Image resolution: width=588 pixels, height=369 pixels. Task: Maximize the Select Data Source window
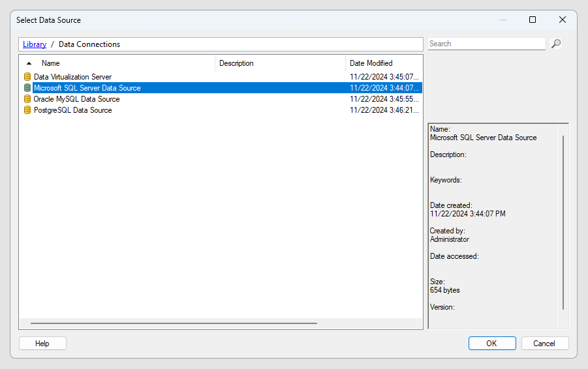pyautogui.click(x=533, y=20)
